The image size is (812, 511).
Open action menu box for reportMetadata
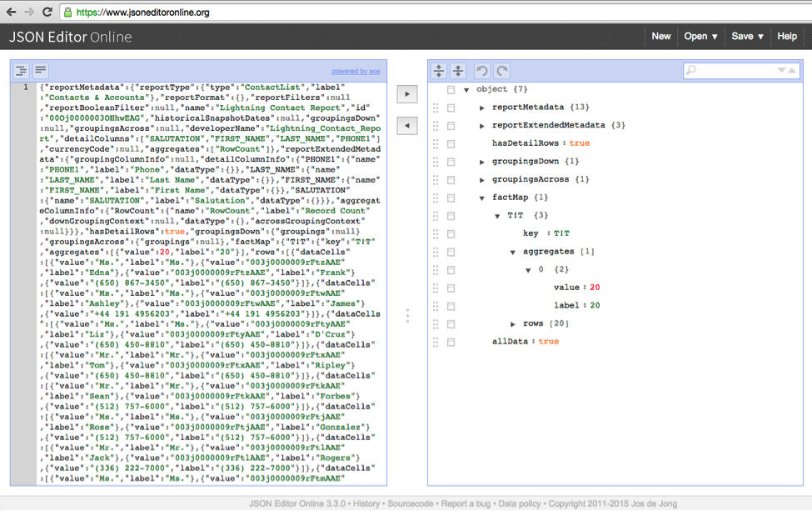coord(451,108)
